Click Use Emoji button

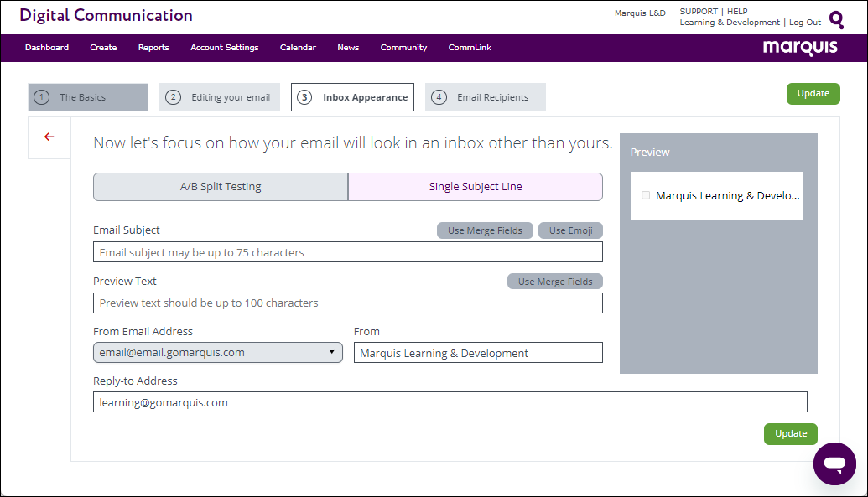point(570,230)
